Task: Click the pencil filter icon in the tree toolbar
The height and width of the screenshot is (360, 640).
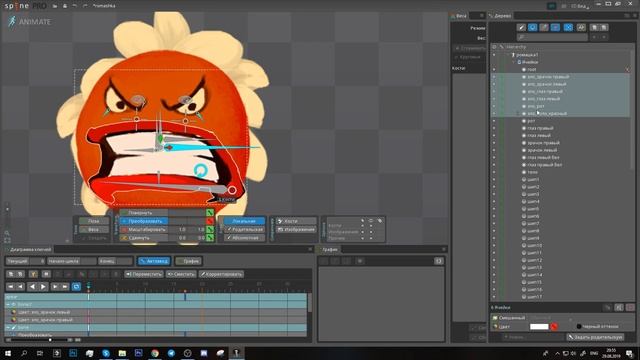Action: point(521,27)
